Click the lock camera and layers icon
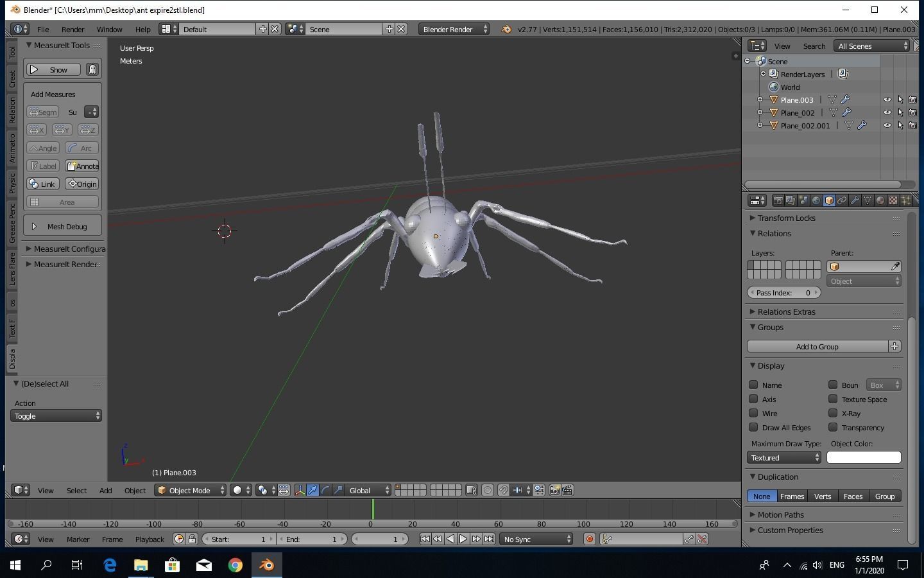The width and height of the screenshot is (924, 578). 472,491
